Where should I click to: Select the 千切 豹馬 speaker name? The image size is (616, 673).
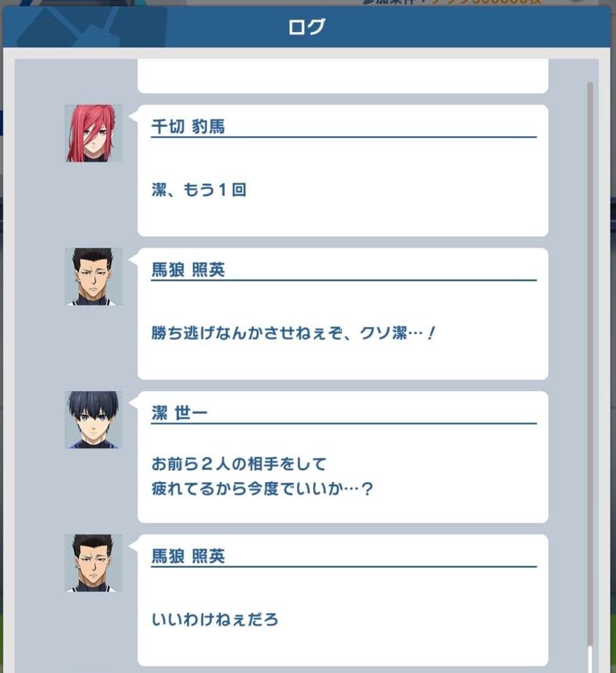pos(188,127)
